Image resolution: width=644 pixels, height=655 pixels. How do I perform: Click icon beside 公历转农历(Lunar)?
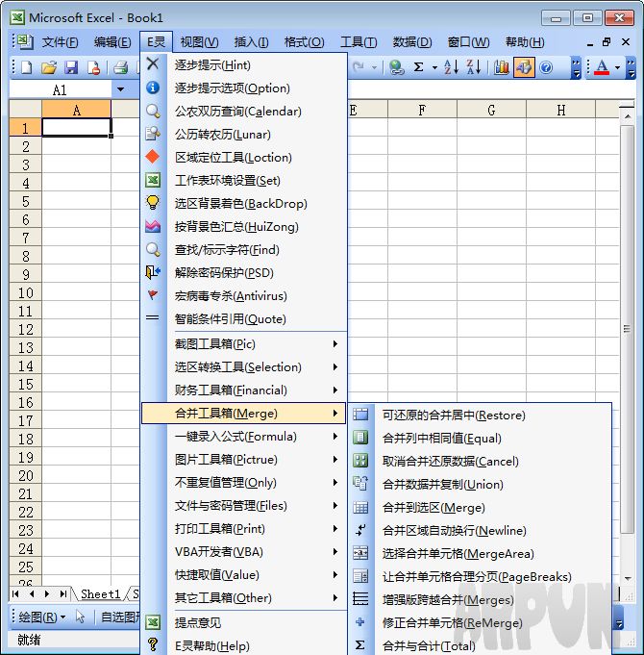(153, 134)
